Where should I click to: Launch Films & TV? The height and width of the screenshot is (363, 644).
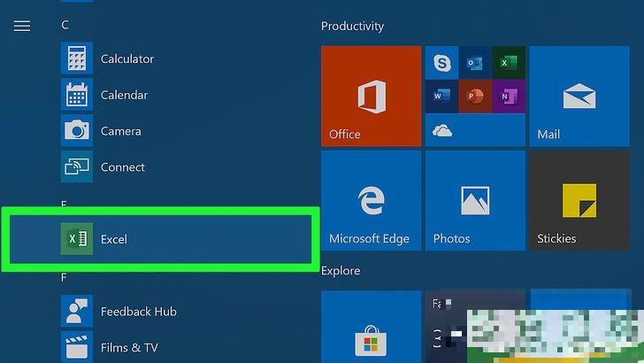click(129, 347)
